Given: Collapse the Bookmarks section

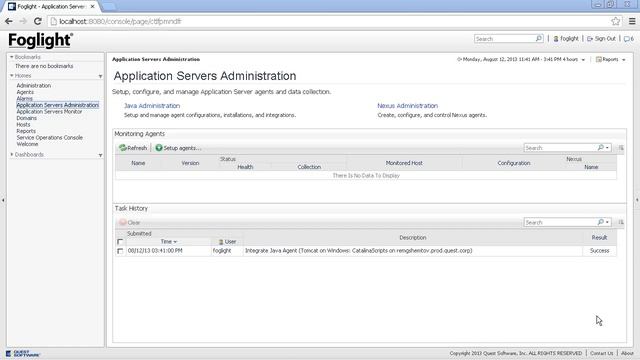Looking at the screenshot, I should point(12,57).
